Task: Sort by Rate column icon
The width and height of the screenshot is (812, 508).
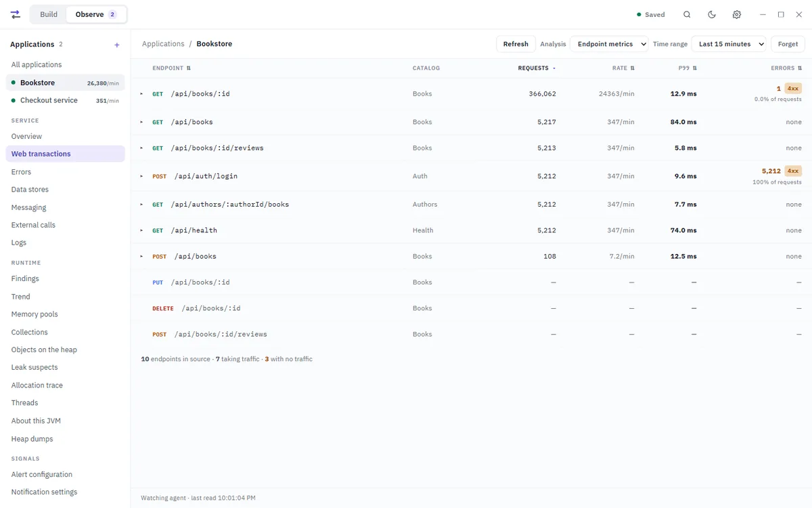Action: coord(633,68)
